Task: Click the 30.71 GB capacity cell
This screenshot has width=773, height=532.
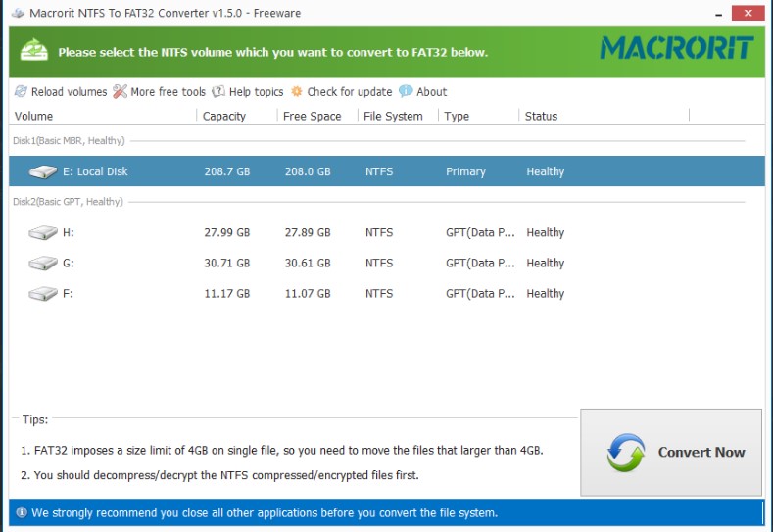Action: click(x=227, y=263)
